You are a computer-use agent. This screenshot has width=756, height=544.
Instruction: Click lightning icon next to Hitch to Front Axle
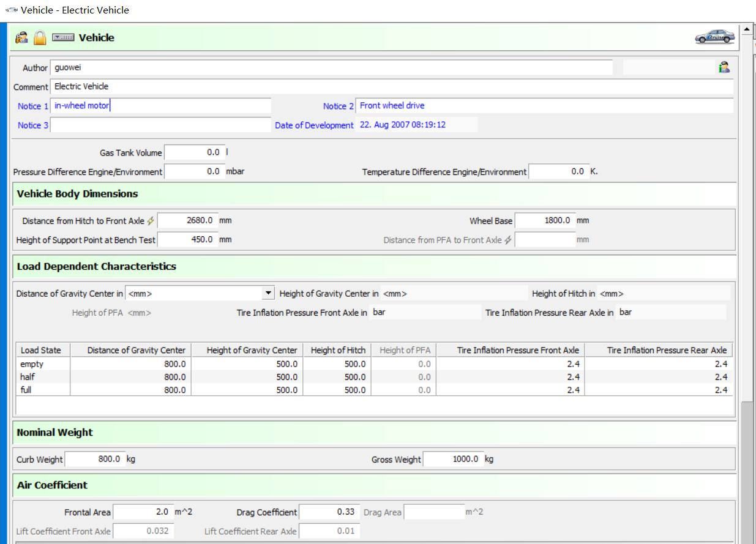[x=151, y=221]
